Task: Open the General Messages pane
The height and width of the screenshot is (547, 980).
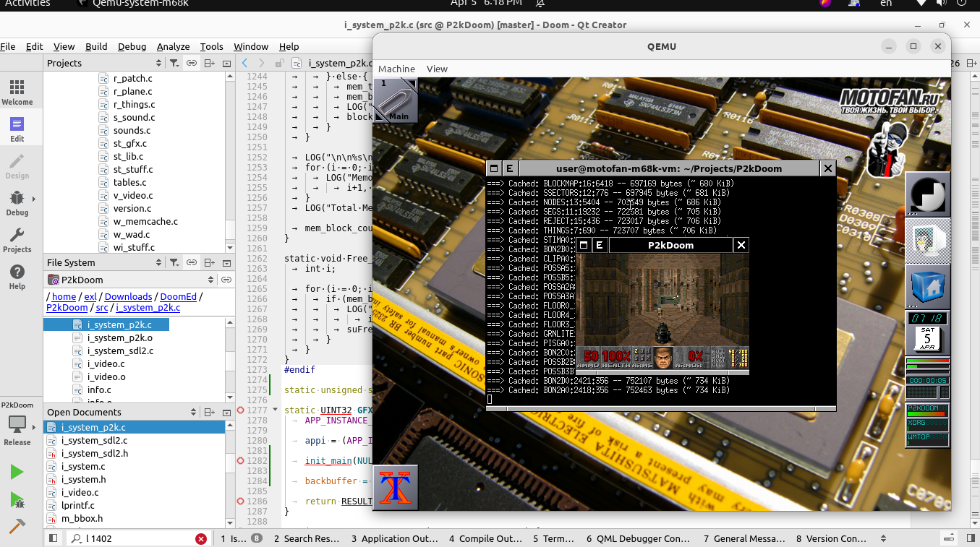Action: (744, 538)
